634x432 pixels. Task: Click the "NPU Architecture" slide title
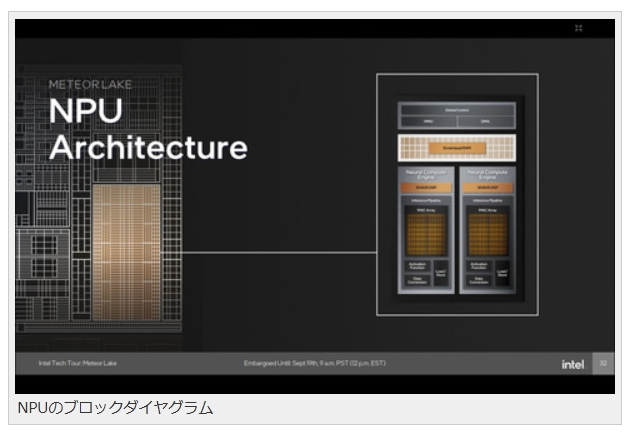(x=145, y=128)
